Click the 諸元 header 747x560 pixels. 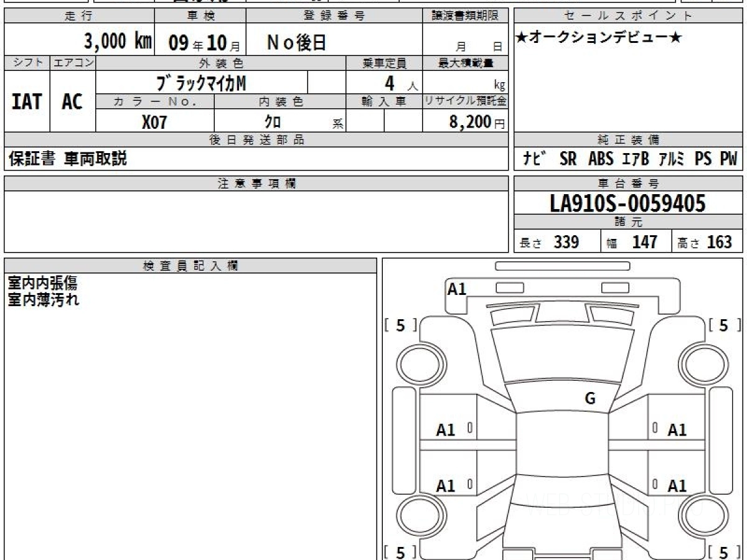[629, 222]
